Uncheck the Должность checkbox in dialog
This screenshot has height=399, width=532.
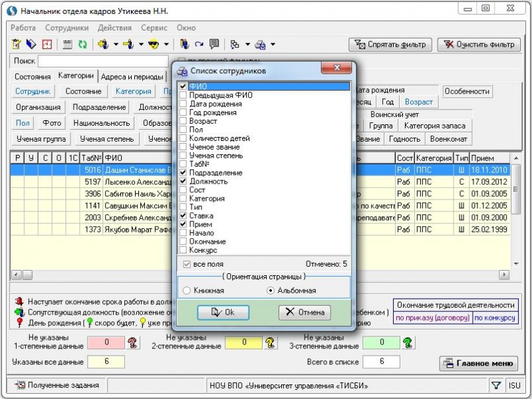tap(183, 181)
